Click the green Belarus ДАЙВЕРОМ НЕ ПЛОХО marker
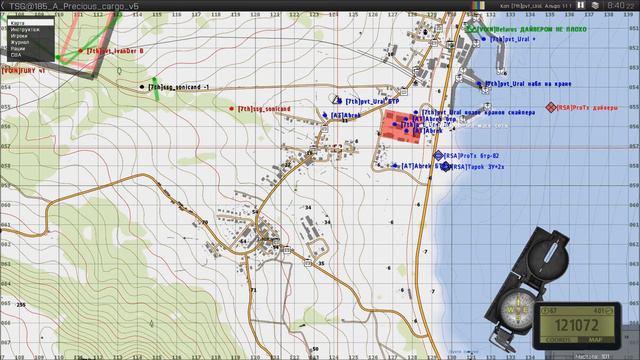The width and height of the screenshot is (640, 360). (x=471, y=29)
